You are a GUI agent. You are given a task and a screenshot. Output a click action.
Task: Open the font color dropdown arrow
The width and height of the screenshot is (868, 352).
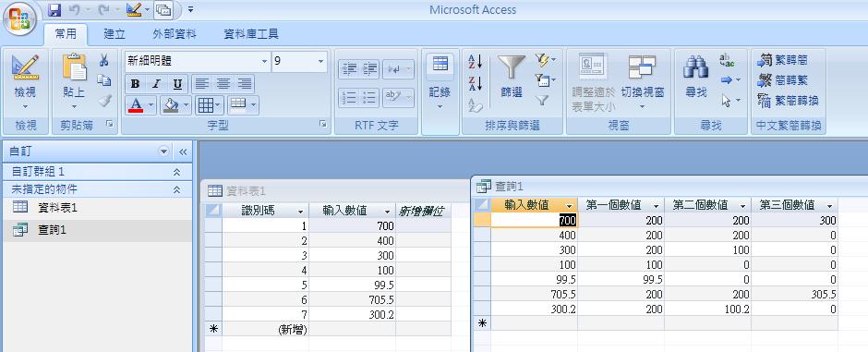coord(151,104)
